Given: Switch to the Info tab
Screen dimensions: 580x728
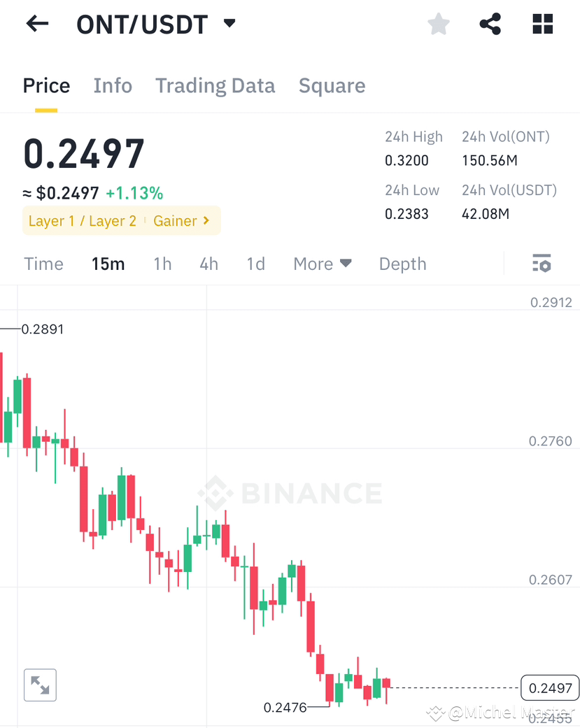Looking at the screenshot, I should coord(113,86).
